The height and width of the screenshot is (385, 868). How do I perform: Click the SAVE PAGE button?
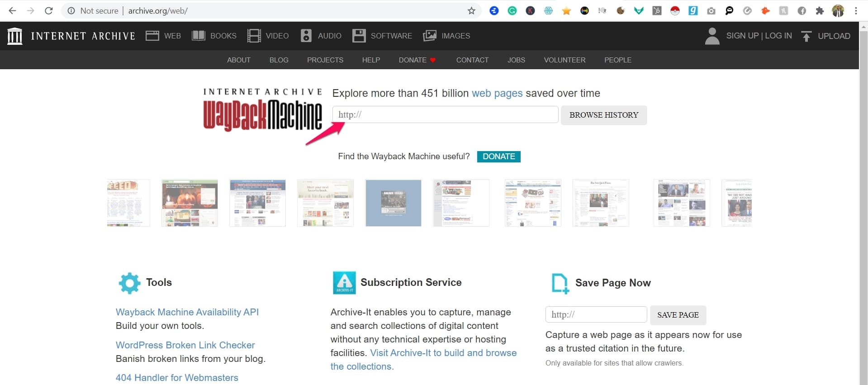tap(678, 315)
